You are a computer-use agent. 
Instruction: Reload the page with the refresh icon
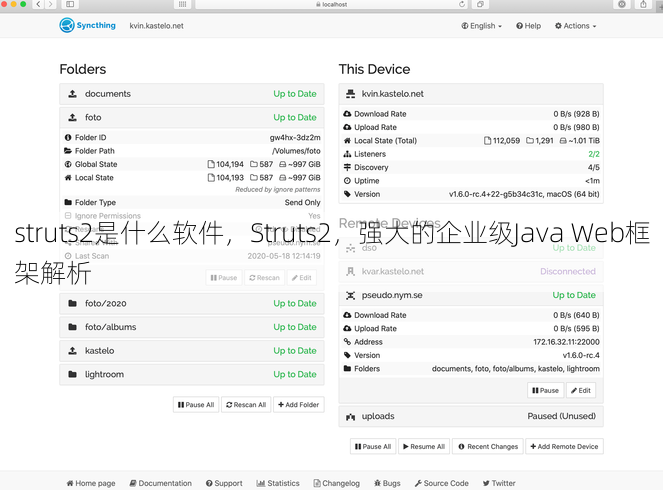point(462,4)
